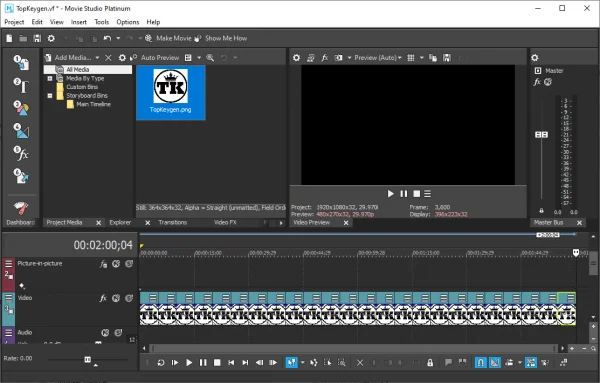Toggle split screen view in preview toolbar
The width and height of the screenshot is (600, 383).
click(x=338, y=58)
